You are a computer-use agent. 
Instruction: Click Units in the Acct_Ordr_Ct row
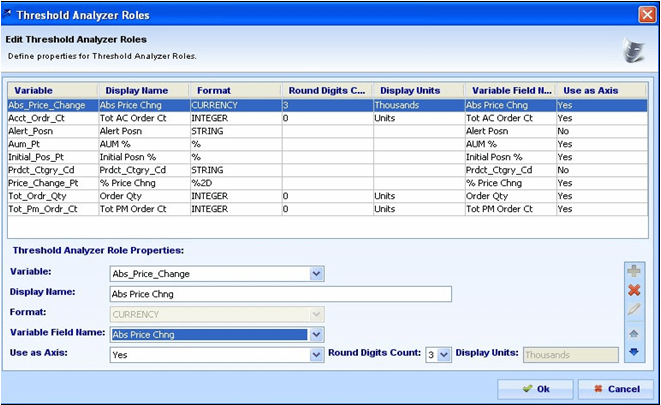(x=419, y=118)
